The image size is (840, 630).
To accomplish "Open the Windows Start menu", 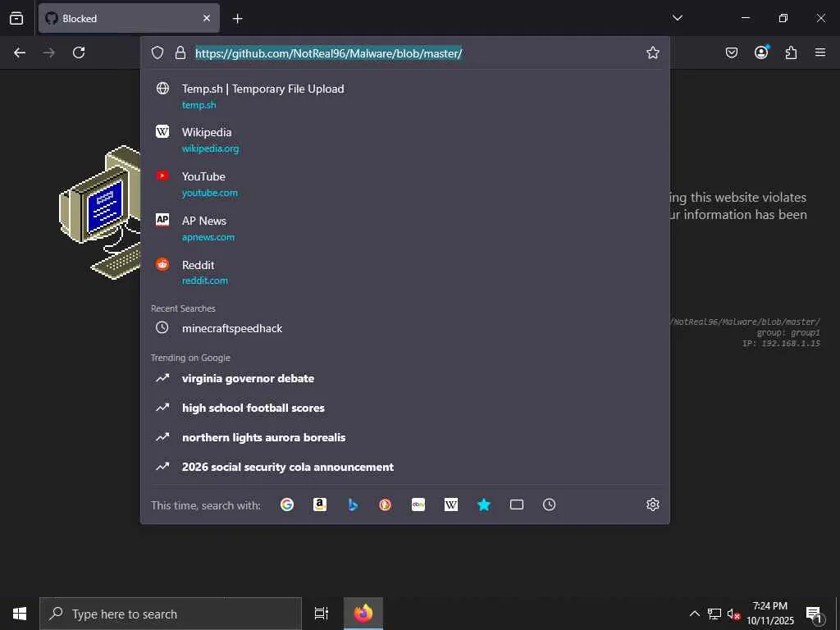I will (x=20, y=614).
